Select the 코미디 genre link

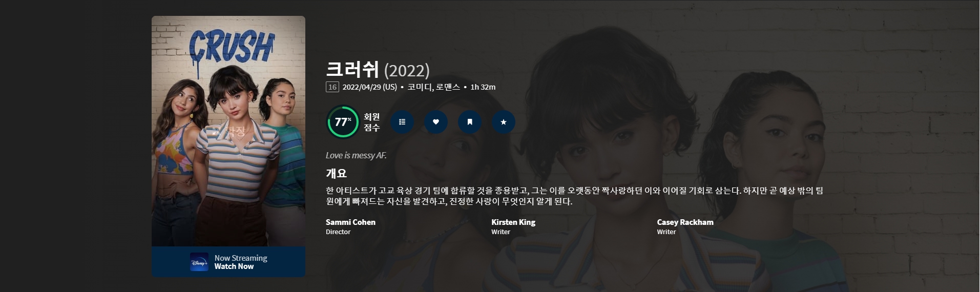point(420,87)
